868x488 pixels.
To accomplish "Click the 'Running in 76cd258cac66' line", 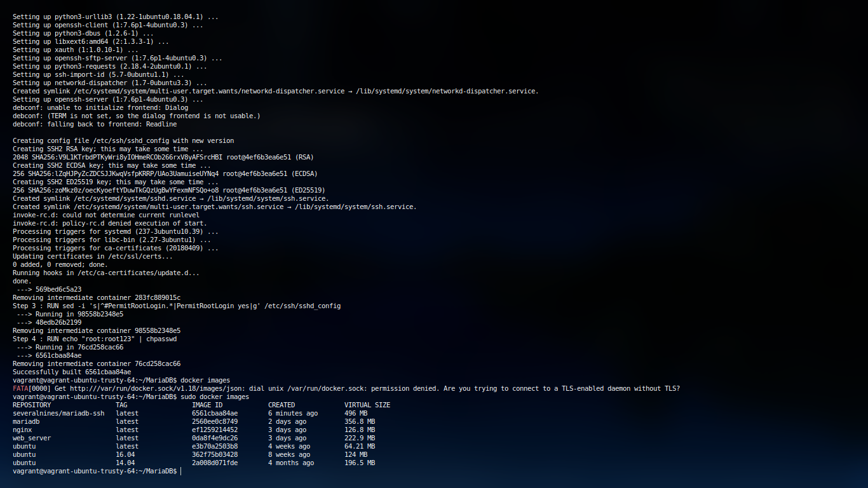I will (70, 348).
